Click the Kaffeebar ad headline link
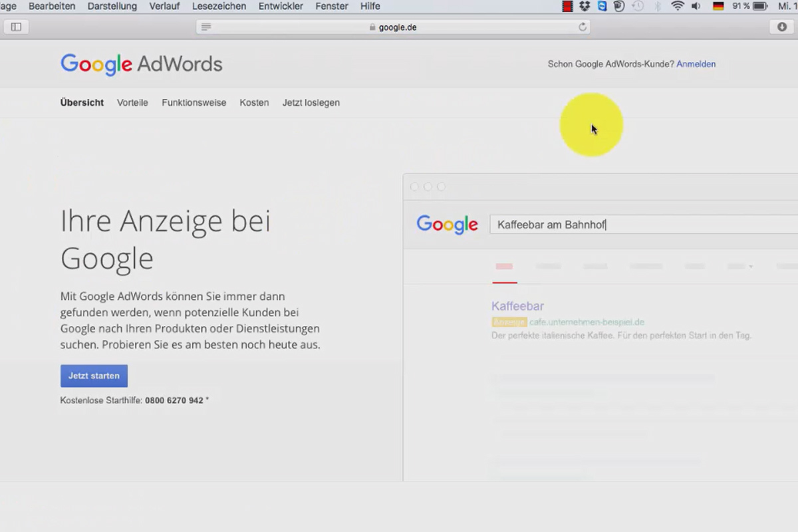798x532 pixels. pyautogui.click(x=517, y=306)
